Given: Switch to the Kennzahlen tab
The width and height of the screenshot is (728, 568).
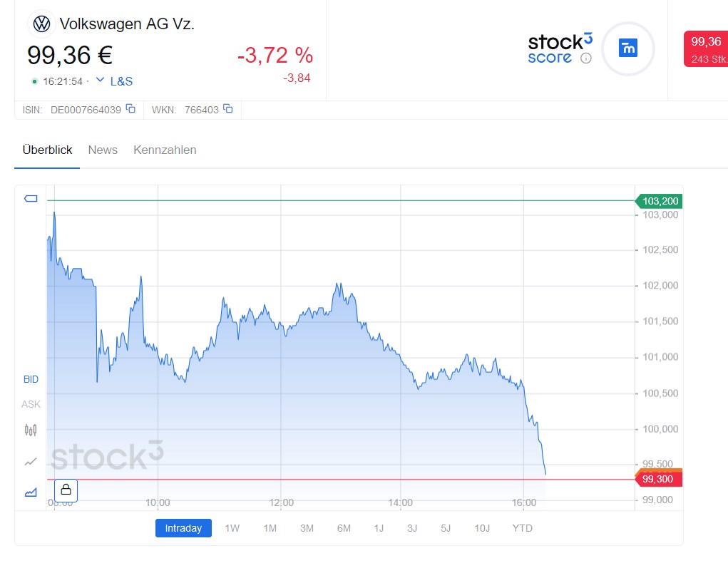Looking at the screenshot, I should 165,150.
